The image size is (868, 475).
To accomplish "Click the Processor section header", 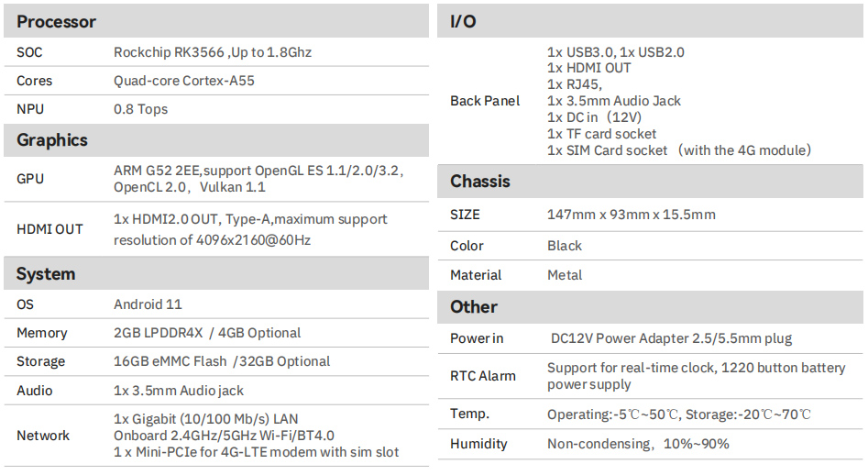I will 216,21.
